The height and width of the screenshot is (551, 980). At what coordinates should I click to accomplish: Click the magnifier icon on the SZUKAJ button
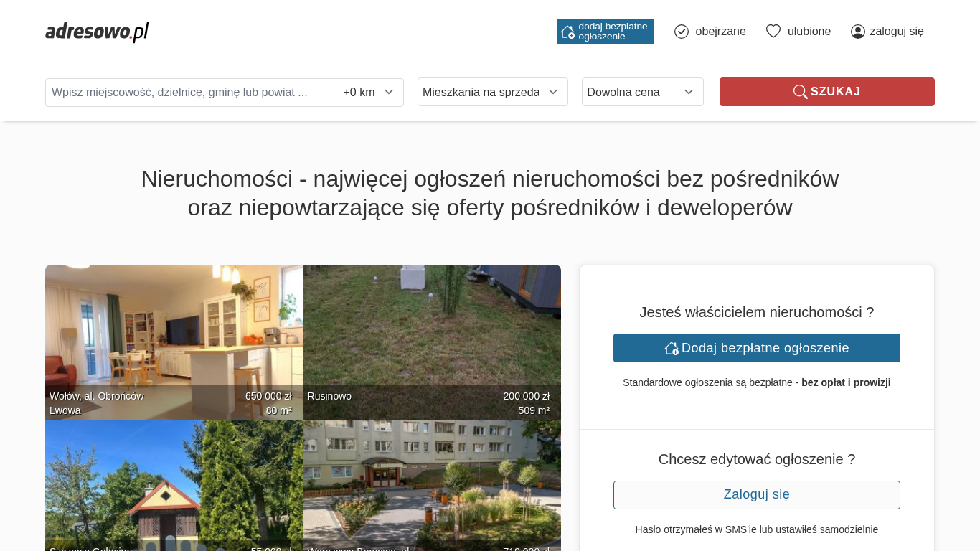[800, 92]
